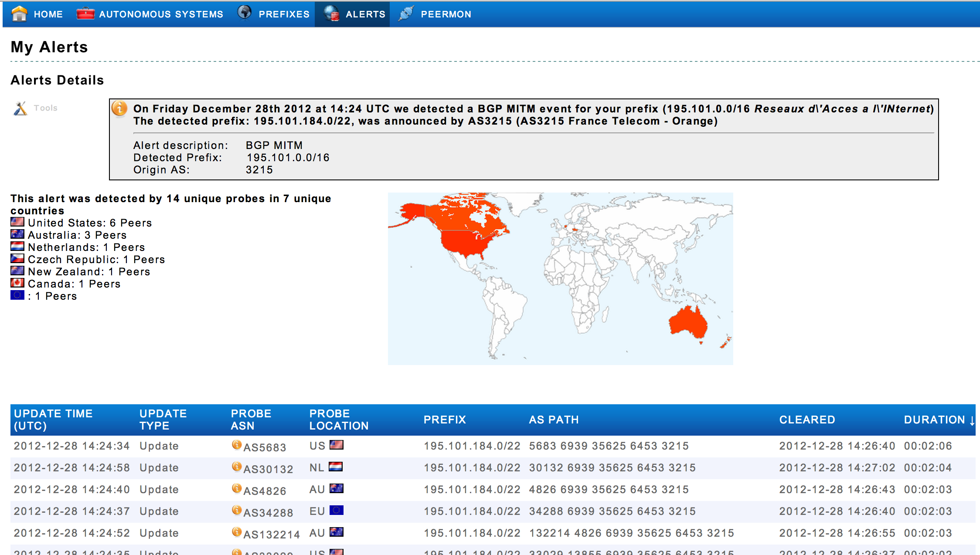Click the alert info icon in the message box

[119, 108]
